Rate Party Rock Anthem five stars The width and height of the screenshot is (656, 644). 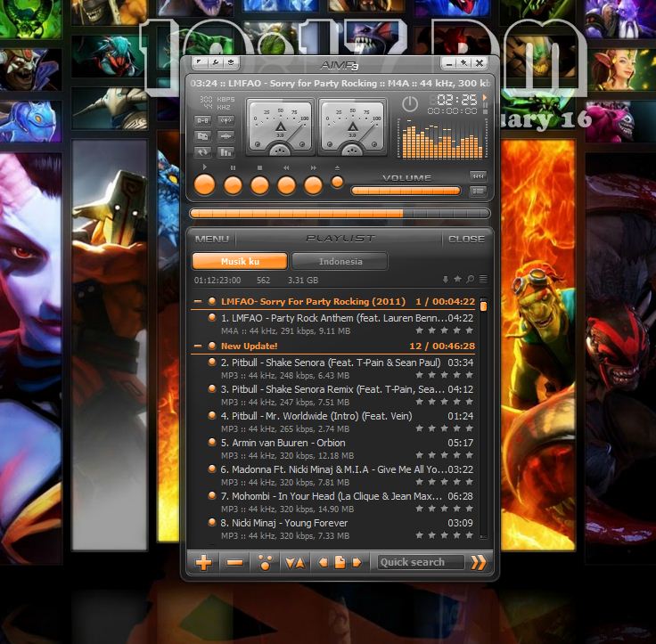(x=470, y=330)
